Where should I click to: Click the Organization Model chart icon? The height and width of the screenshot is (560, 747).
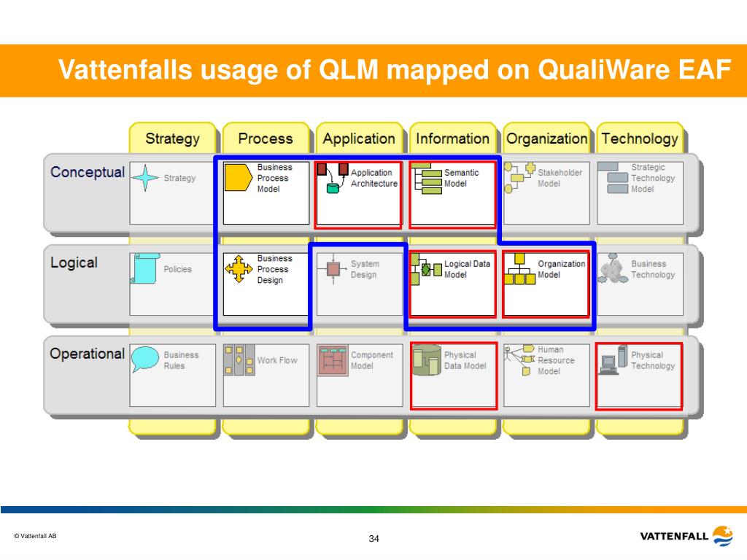click(519, 269)
